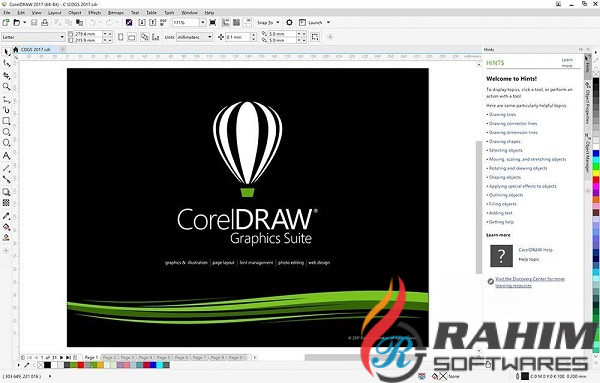Select the Freehand curve tool

coord(6,99)
